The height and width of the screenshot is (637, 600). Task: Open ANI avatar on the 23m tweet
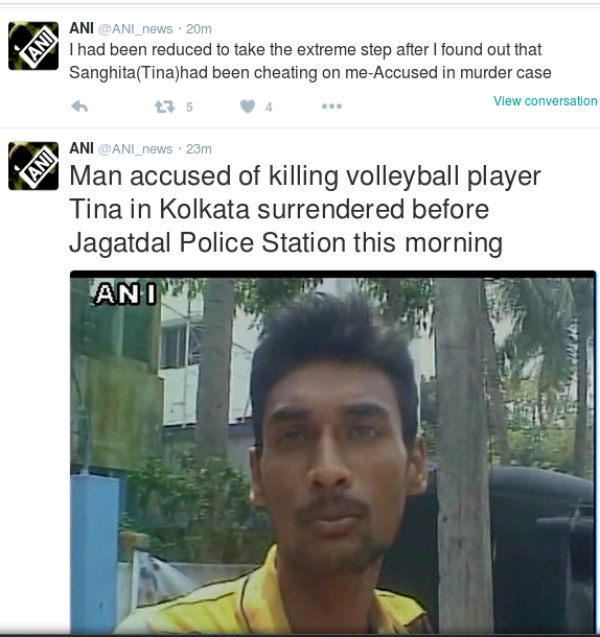click(x=33, y=166)
